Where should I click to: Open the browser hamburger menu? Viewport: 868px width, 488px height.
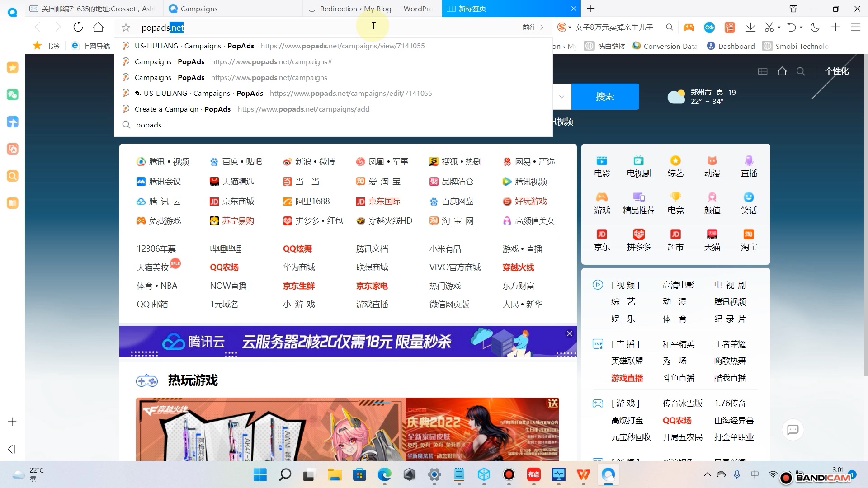tap(855, 27)
